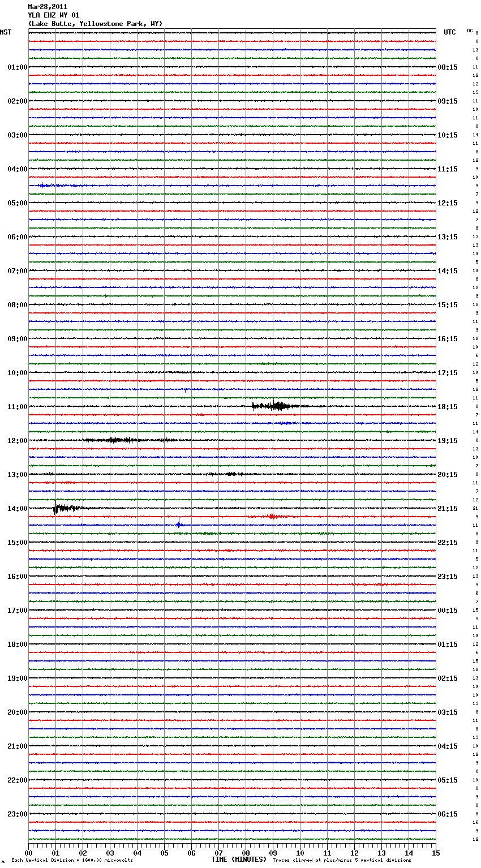Image resolution: width=481 pixels, height=868 pixels.
Task: Click the TIME (MINUTES) axis title
Action: [x=239, y=860]
